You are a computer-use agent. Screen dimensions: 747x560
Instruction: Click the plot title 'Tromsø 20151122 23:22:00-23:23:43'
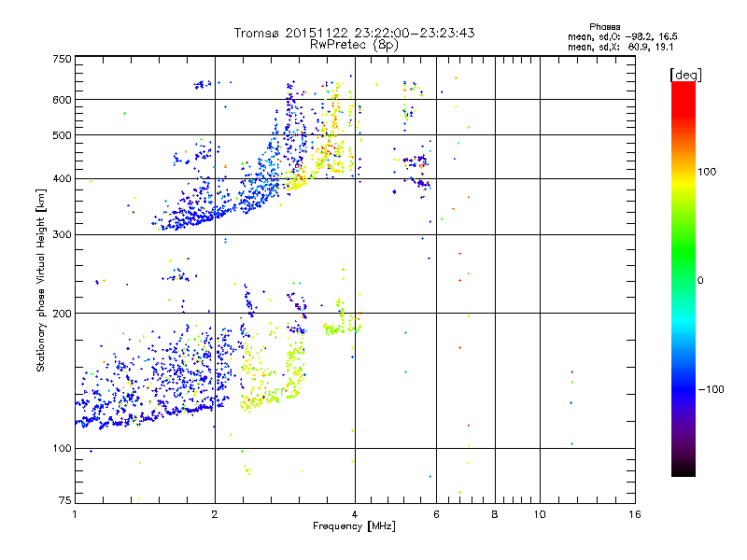click(354, 33)
